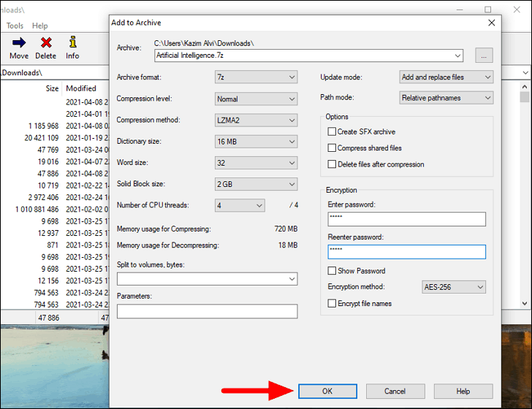
Task: Select the file row with size 1 010 881 486
Action: pyautogui.click(x=54, y=210)
